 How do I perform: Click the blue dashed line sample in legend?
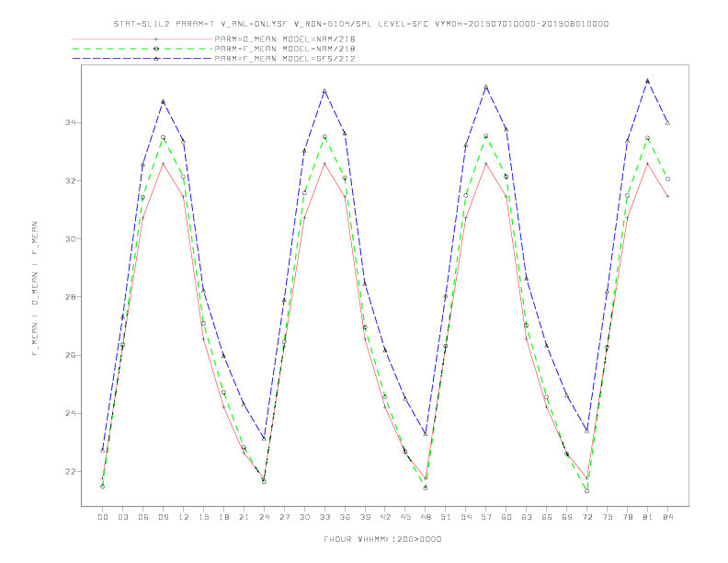coord(142,59)
